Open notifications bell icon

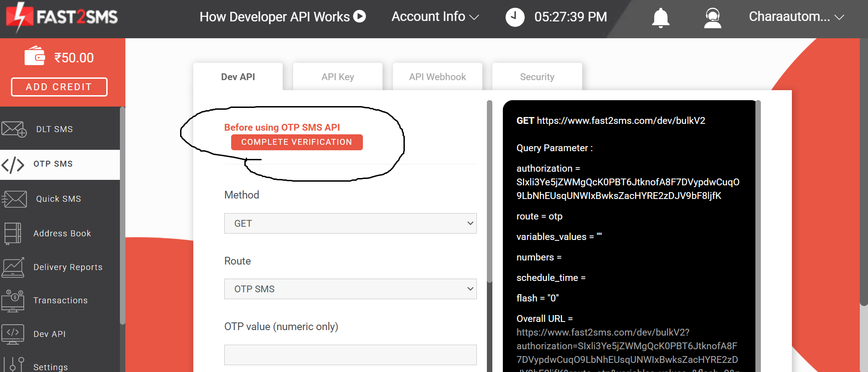[x=660, y=18]
